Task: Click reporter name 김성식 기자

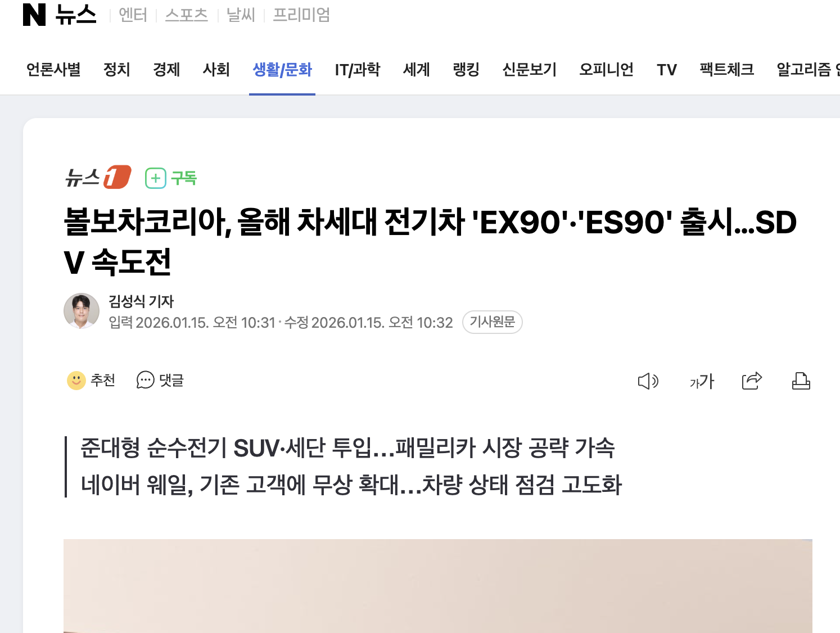Action: [x=141, y=302]
